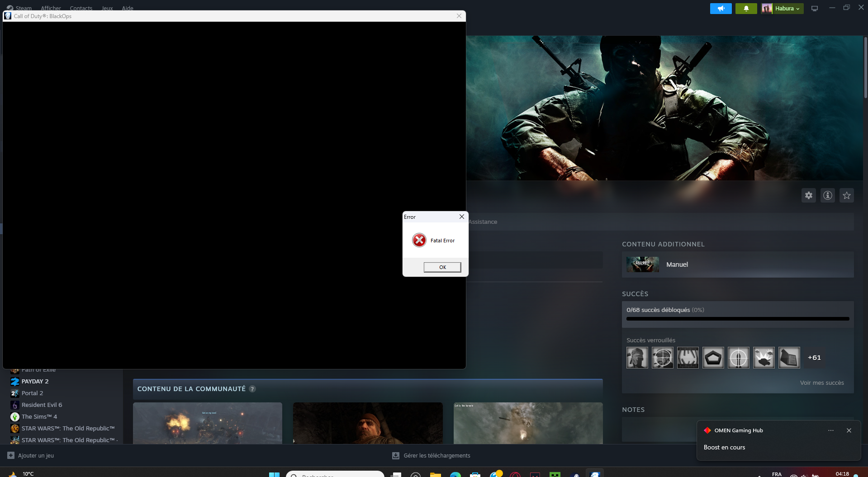This screenshot has width=868, height=477.
Task: Click the Boost en cours notification text
Action: click(x=724, y=448)
